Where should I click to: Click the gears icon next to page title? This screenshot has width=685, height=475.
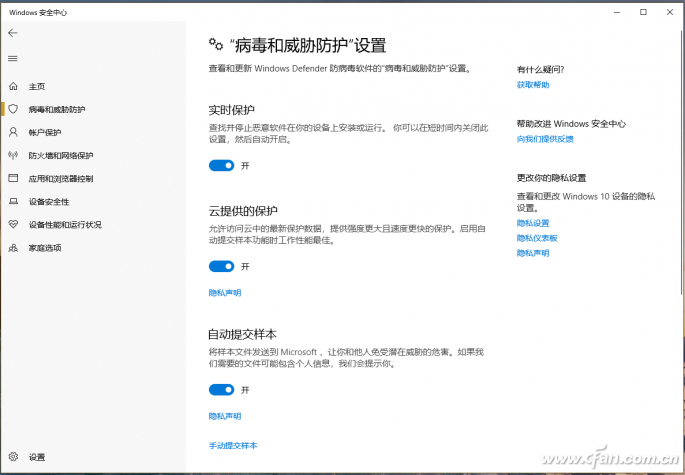(216, 44)
